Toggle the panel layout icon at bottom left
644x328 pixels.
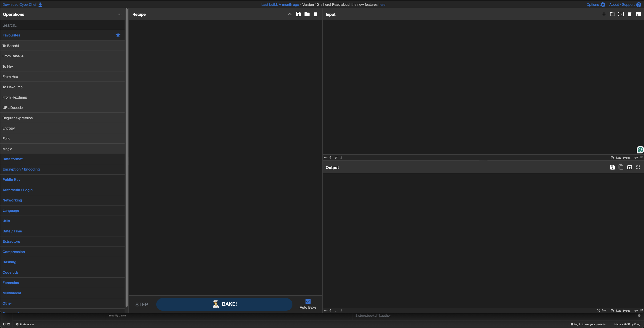point(9,324)
